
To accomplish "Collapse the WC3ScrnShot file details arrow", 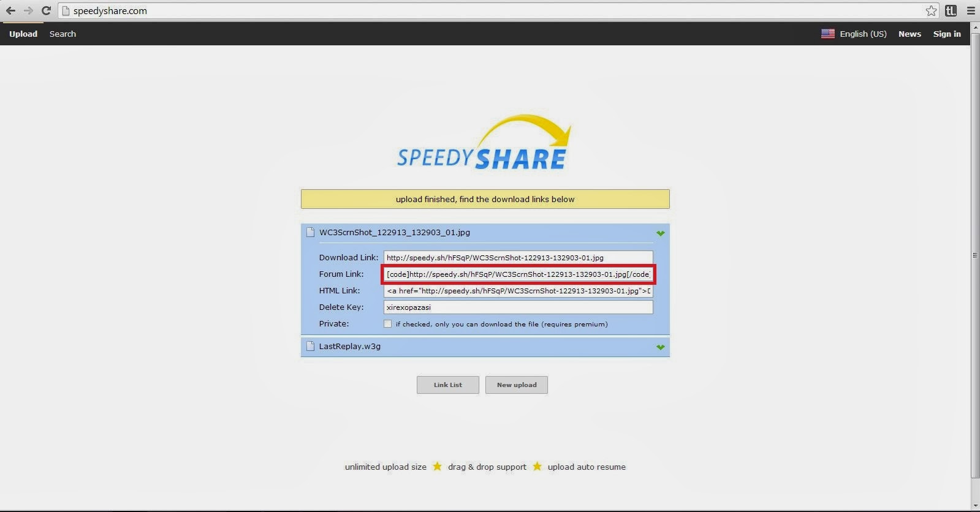I will (660, 233).
